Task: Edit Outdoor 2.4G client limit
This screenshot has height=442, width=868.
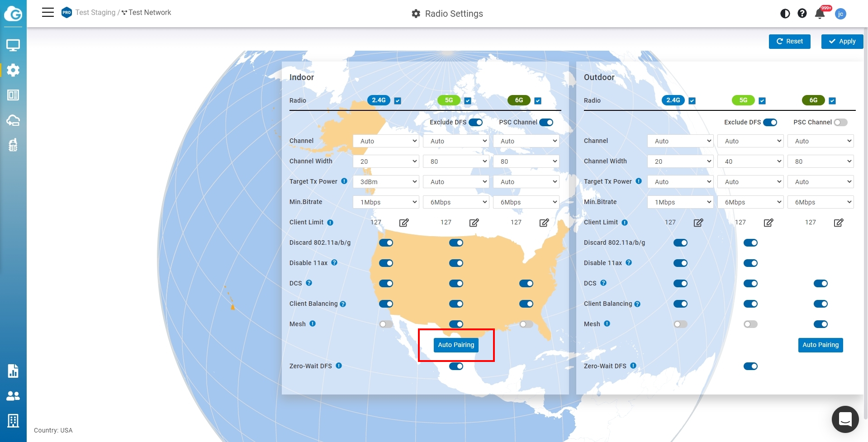Action: (698, 223)
